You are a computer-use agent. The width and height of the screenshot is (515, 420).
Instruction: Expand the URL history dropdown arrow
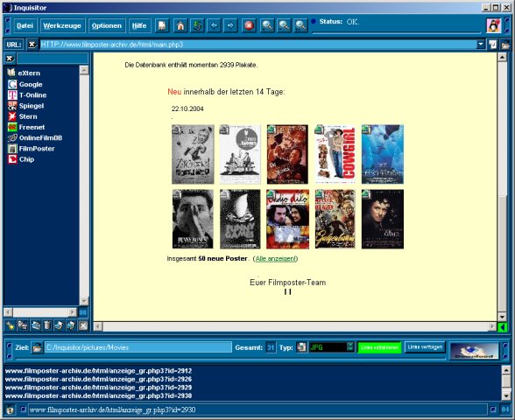tap(481, 45)
